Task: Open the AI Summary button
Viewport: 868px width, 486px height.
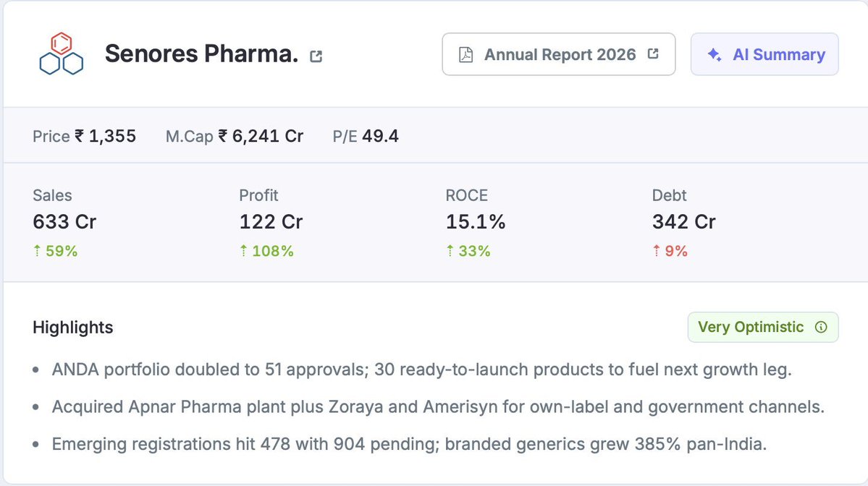Action: tap(764, 54)
